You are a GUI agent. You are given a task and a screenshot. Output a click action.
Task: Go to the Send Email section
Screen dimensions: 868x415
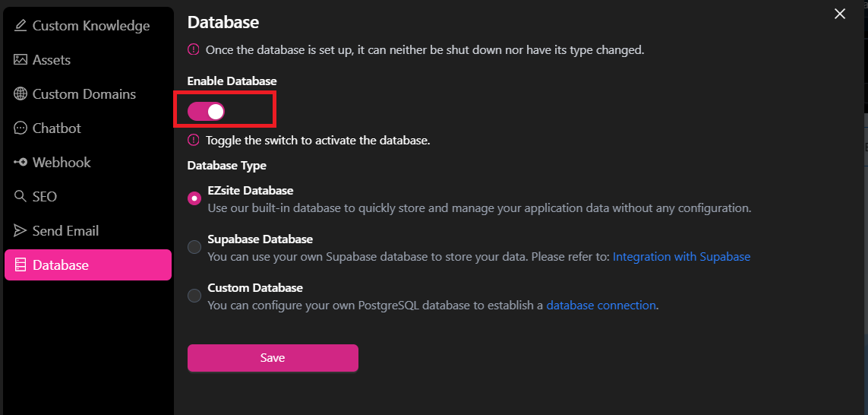(x=88, y=230)
